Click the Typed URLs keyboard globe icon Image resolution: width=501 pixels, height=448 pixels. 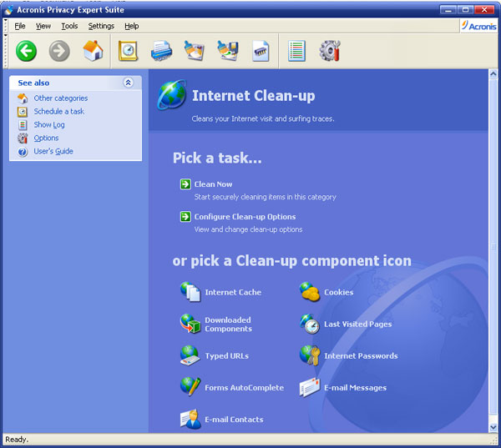tap(190, 355)
